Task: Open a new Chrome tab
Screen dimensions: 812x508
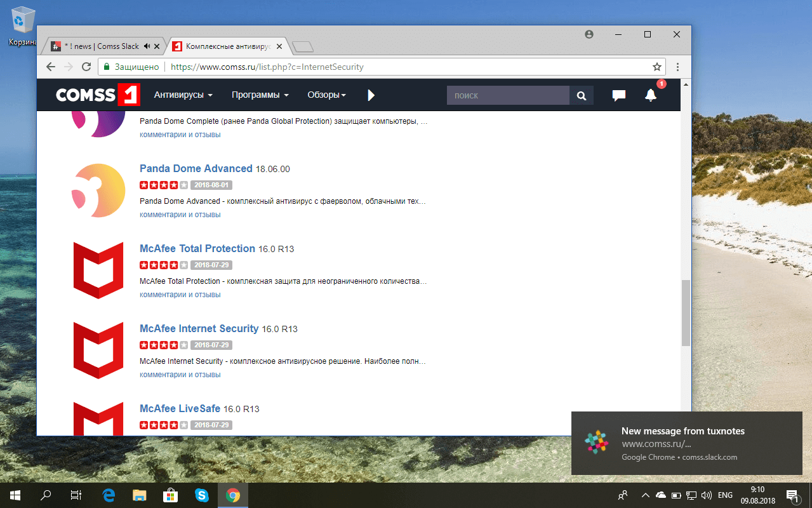Action: [303, 47]
